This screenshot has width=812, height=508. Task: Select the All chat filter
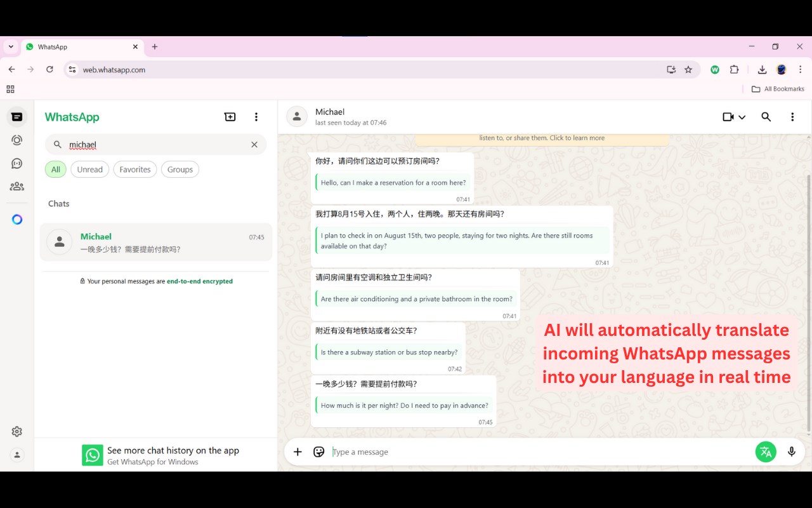point(56,170)
